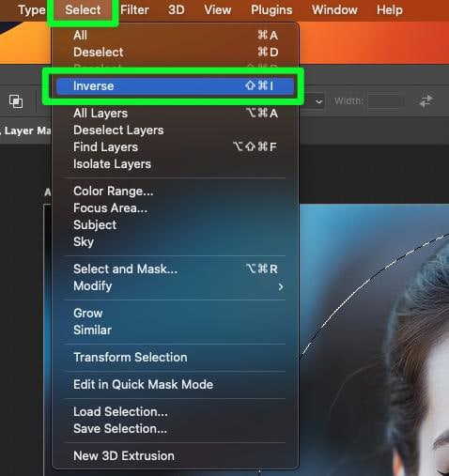Choose Find Layers

click(x=176, y=146)
